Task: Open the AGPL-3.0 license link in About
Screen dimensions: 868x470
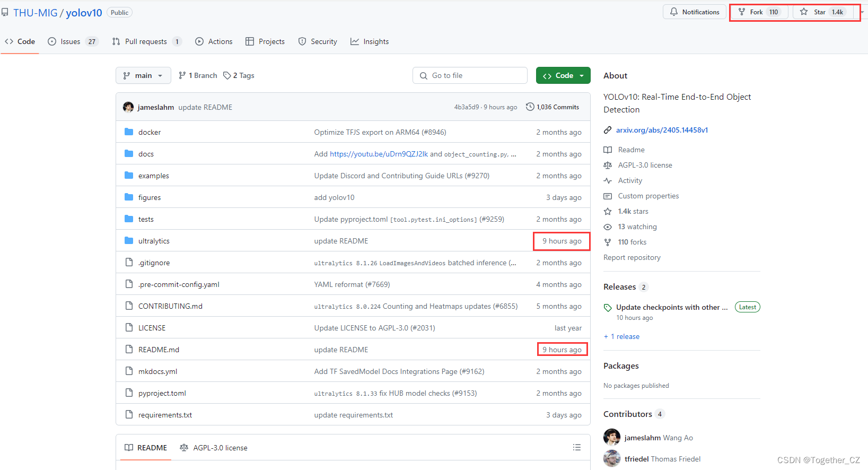Action: (645, 165)
